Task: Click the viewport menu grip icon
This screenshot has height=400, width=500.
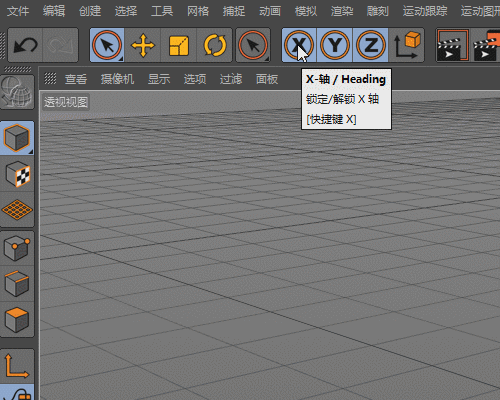Action: tap(50, 79)
